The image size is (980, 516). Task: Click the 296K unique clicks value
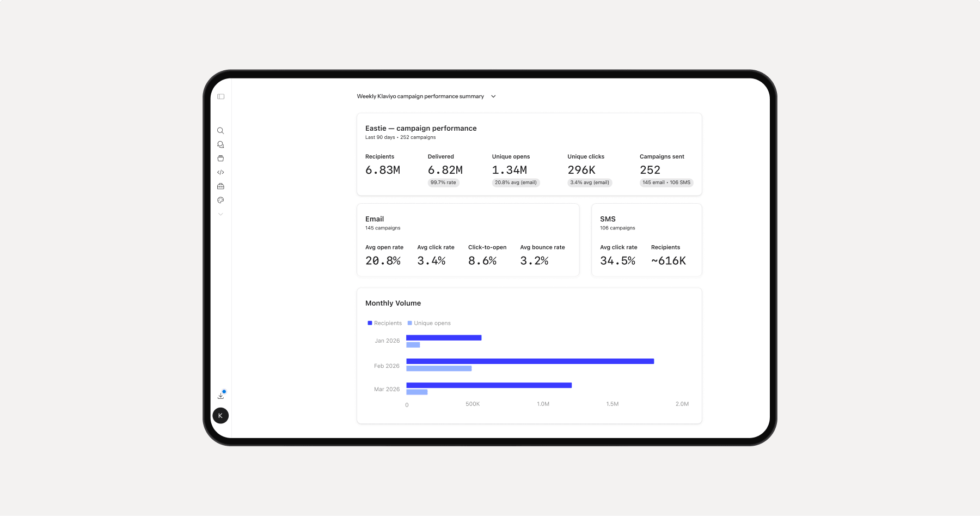coord(581,170)
